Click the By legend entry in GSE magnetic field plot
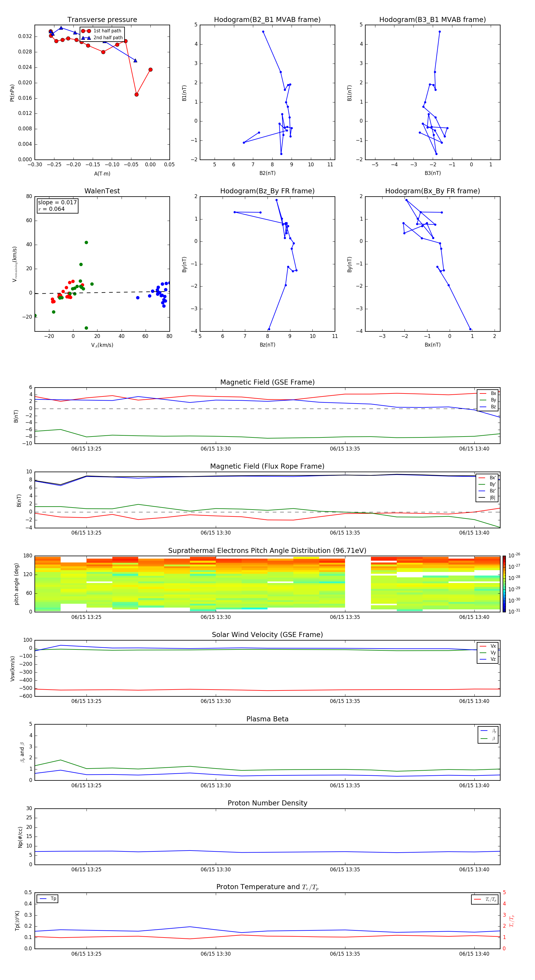Image resolution: width=535 pixels, height=980 pixels. [x=488, y=400]
